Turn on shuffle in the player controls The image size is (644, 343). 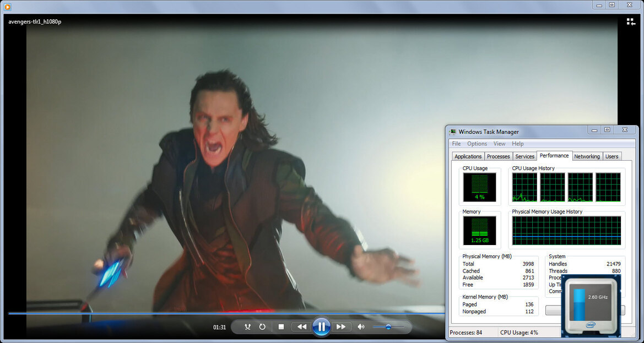(247, 326)
